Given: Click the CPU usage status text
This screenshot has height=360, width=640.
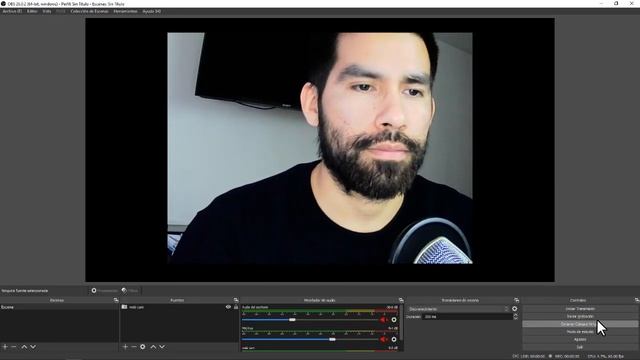Looking at the screenshot, I should pyautogui.click(x=606, y=356).
